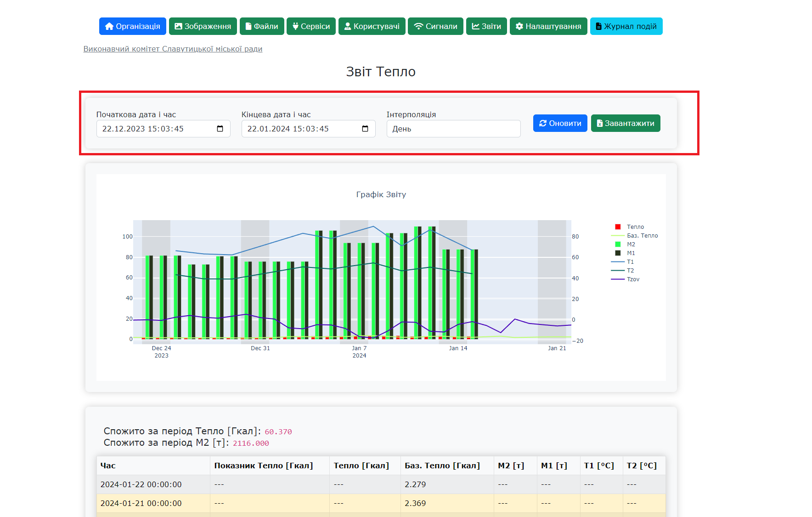
Task: Click the user icon on Користувачі
Action: tap(348, 27)
